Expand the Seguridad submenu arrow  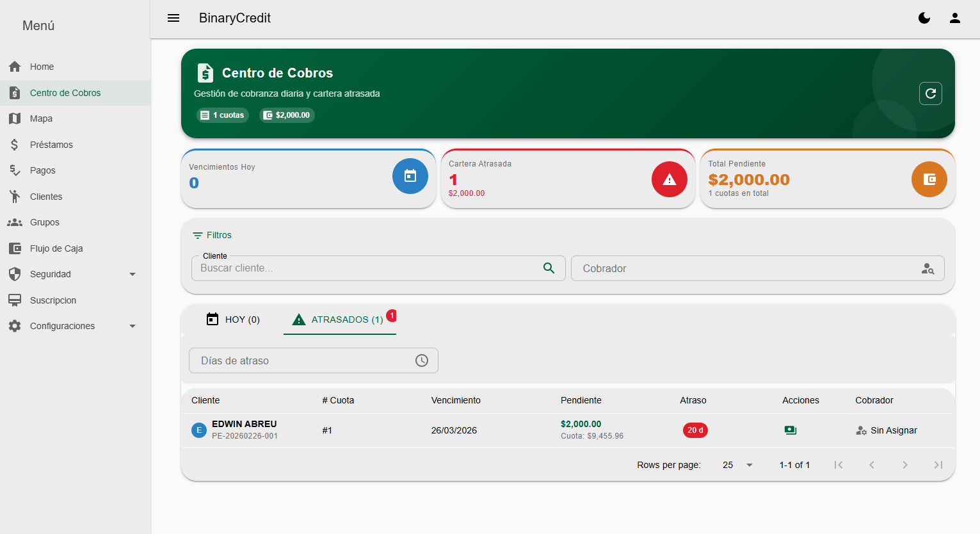[x=133, y=274]
